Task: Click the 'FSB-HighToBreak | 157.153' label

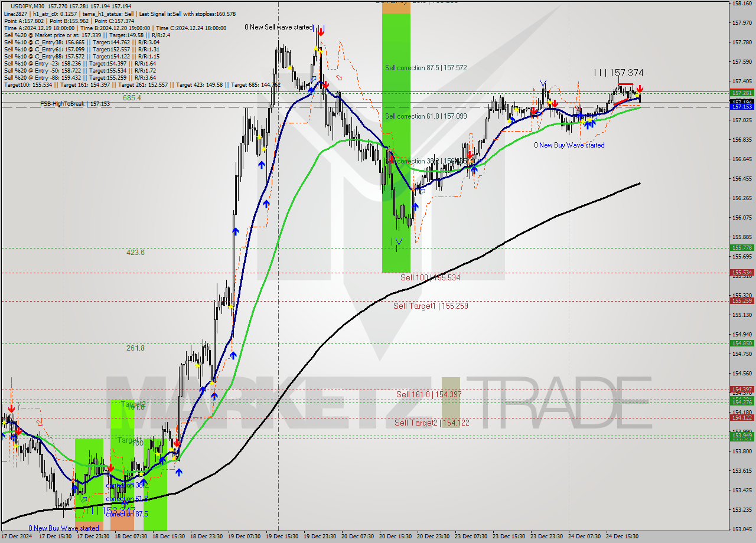Action: point(75,104)
